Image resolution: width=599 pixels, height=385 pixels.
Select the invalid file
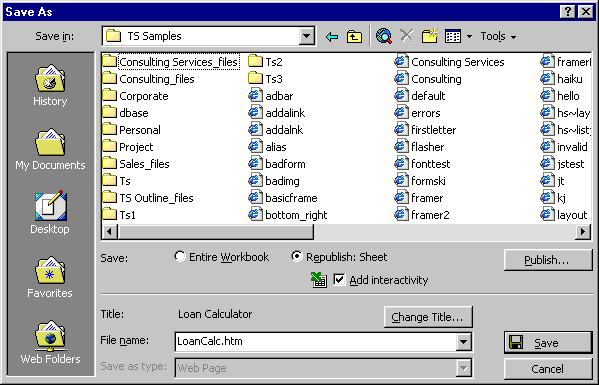[x=564, y=147]
